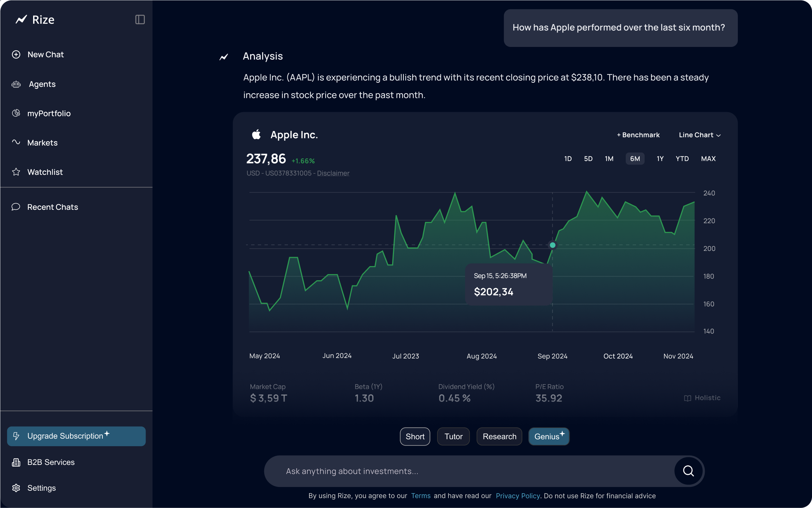Open Settings page
The height and width of the screenshot is (508, 812).
[41, 488]
